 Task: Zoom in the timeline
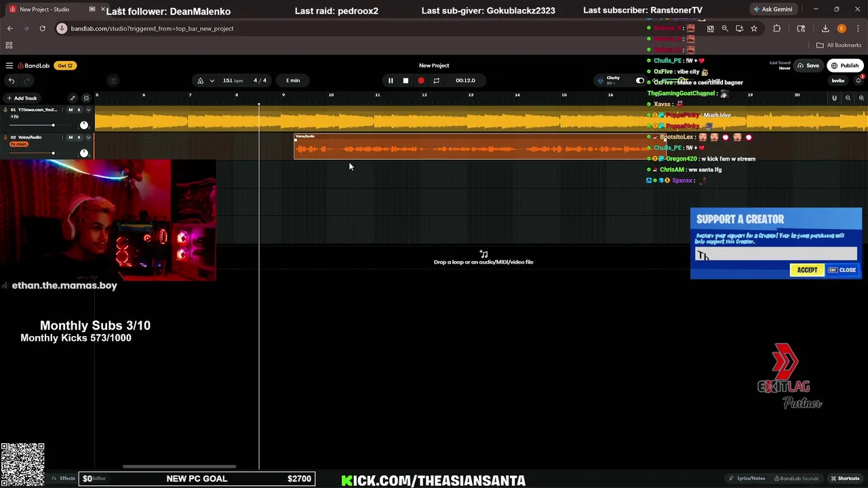tap(861, 98)
